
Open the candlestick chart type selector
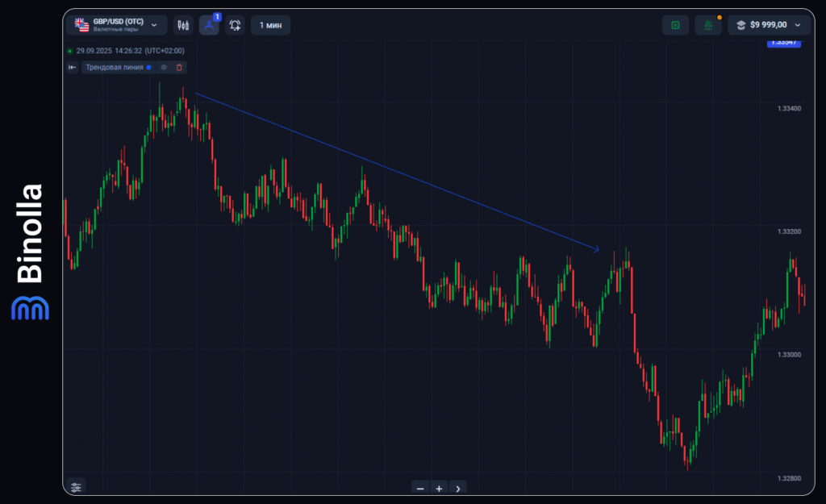183,25
